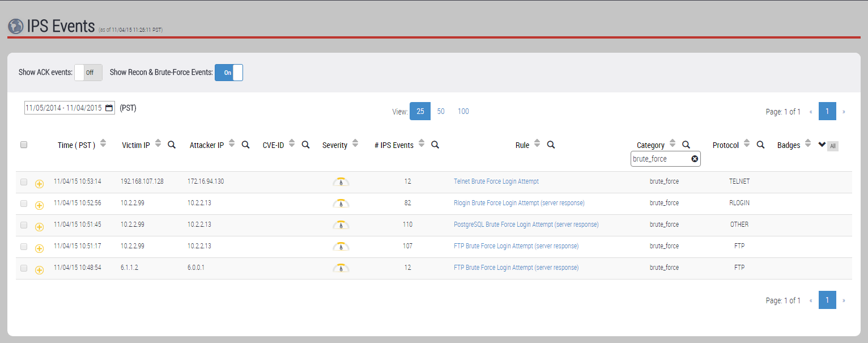Image resolution: width=868 pixels, height=343 pixels.
Task: Check the 10:48:54 FTP row checkbox
Action: (24, 268)
